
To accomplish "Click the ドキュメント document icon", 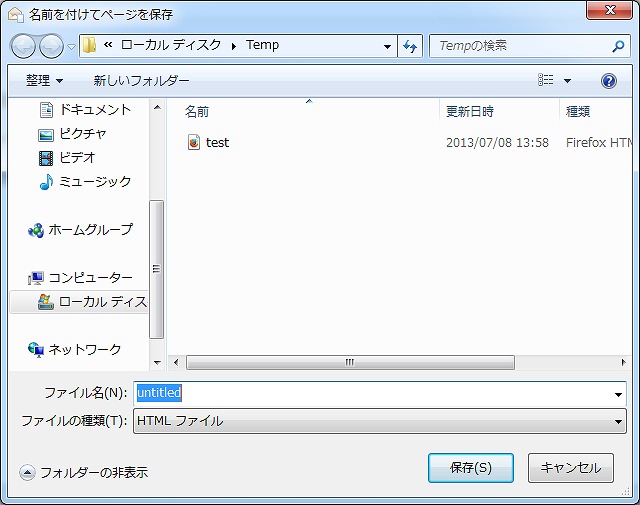I will [46, 110].
